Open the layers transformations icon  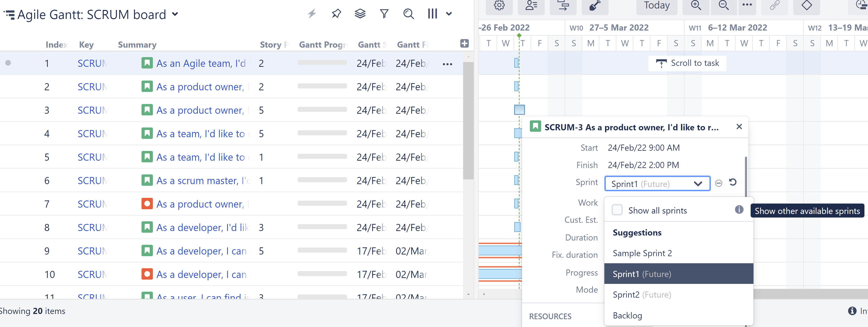(360, 14)
